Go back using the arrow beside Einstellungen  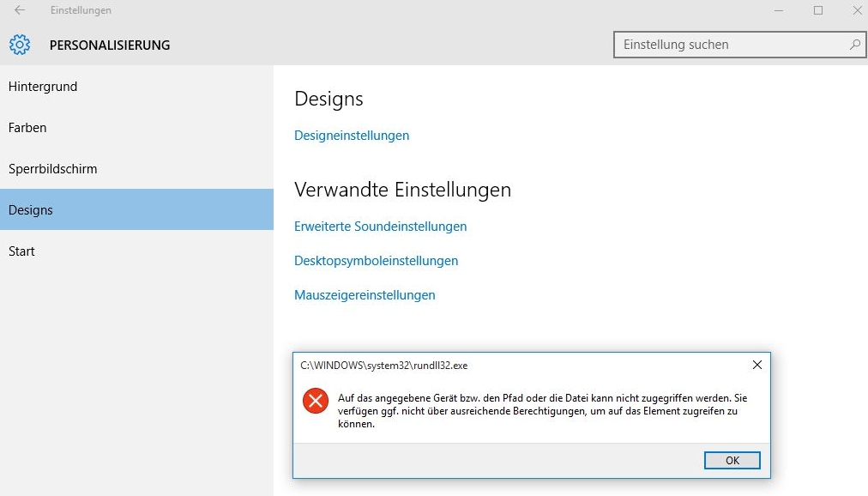tap(20, 10)
